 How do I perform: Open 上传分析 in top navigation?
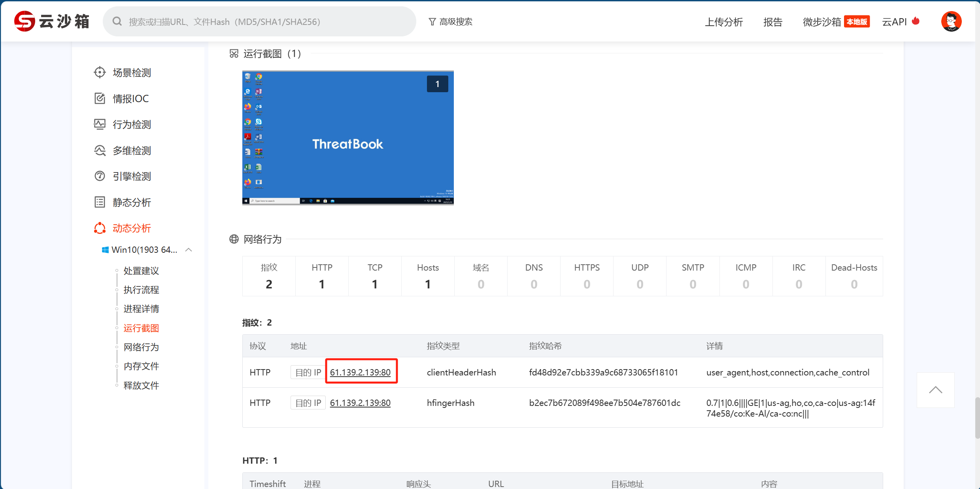pyautogui.click(x=723, y=22)
